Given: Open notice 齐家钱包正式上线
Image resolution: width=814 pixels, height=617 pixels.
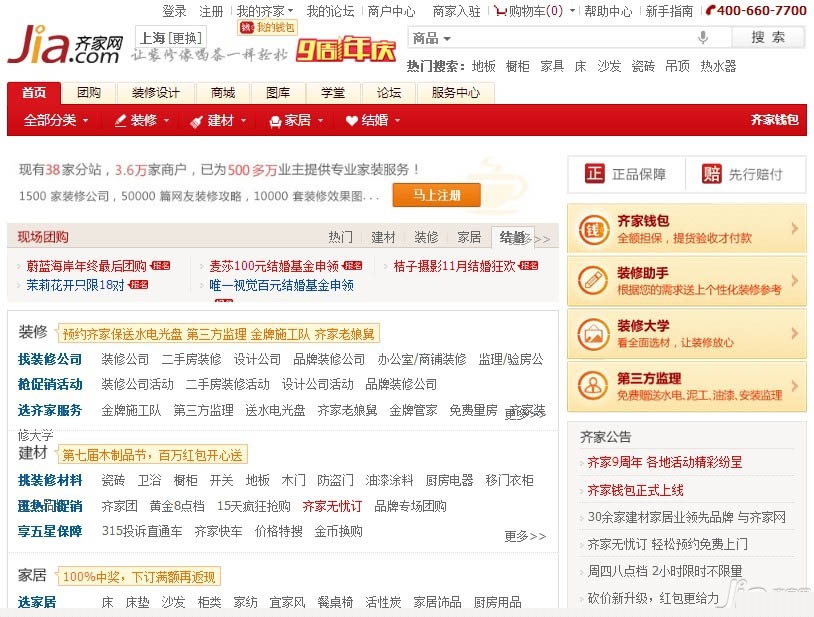Looking at the screenshot, I should click(x=635, y=490).
